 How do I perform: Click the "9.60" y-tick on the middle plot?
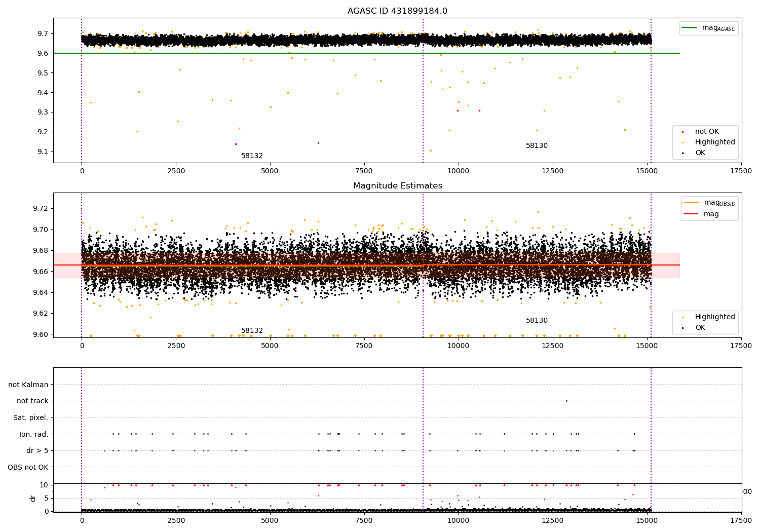[41, 334]
